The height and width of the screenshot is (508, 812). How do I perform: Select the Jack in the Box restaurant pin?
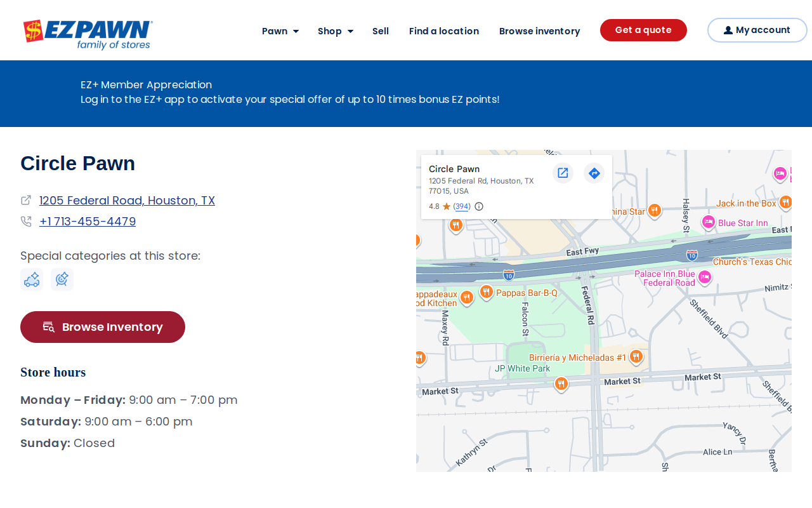pos(785,202)
